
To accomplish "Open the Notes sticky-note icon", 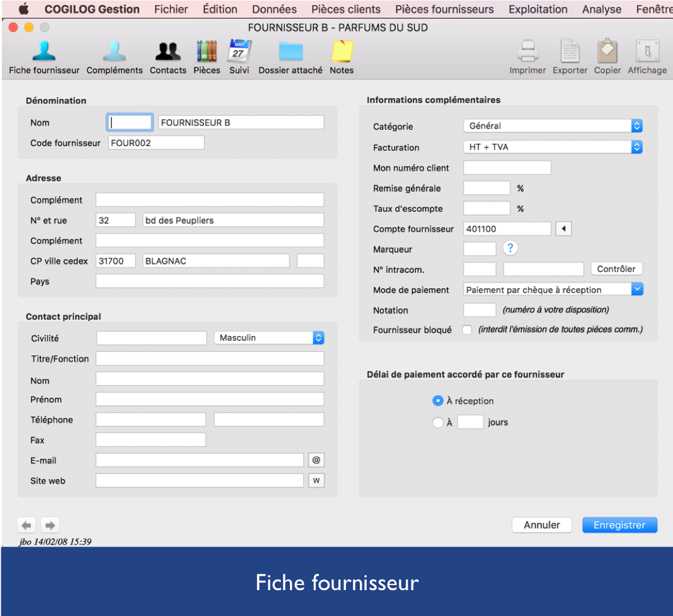I will pos(342,51).
